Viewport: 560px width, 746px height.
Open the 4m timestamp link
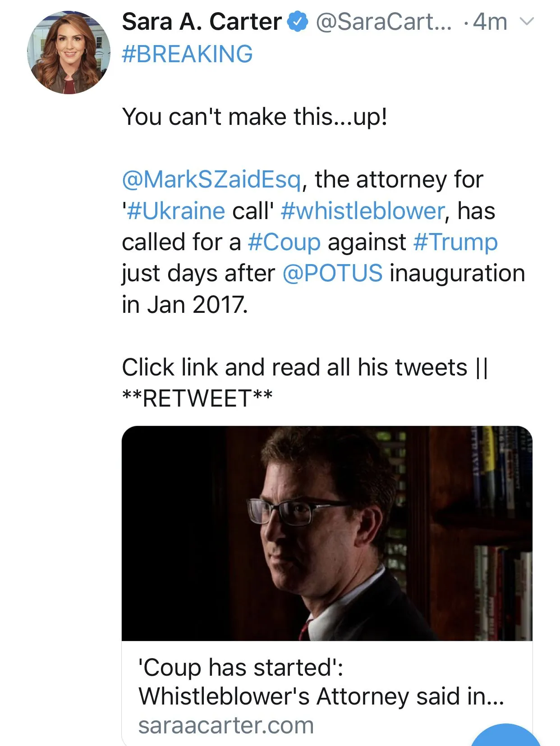click(x=490, y=22)
